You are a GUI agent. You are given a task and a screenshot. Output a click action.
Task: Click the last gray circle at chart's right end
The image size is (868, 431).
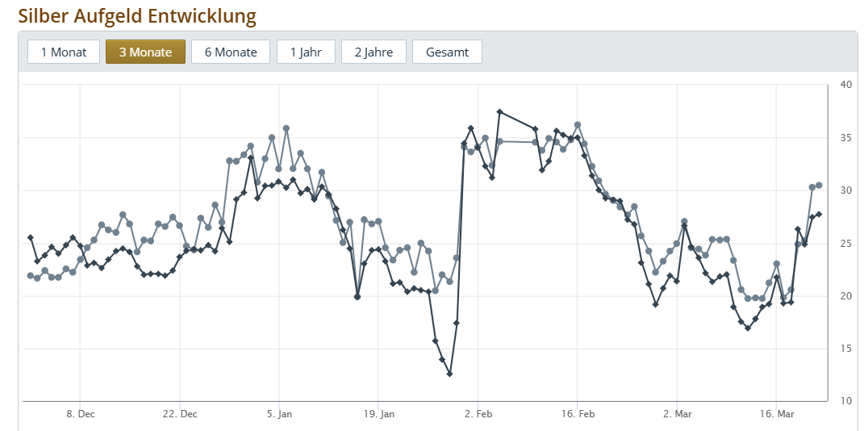coord(819,185)
